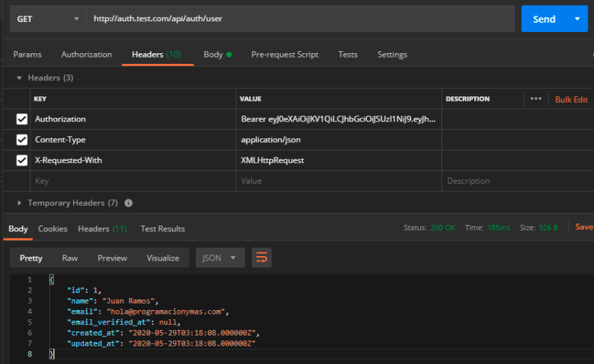
Task: Uncheck the X-Requested-With header checkbox
Action: pyautogui.click(x=22, y=160)
